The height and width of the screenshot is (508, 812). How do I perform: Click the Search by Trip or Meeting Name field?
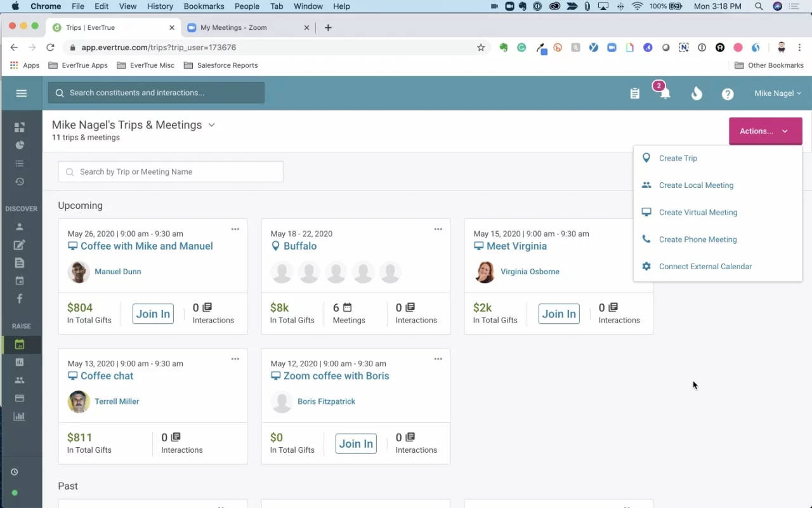pyautogui.click(x=170, y=171)
